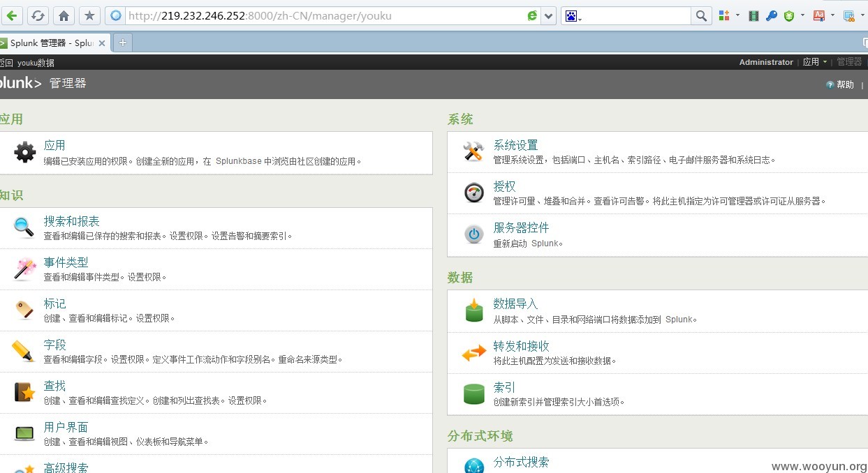Click the gauge 授权 licensing icon
The image size is (868, 473).
(474, 193)
